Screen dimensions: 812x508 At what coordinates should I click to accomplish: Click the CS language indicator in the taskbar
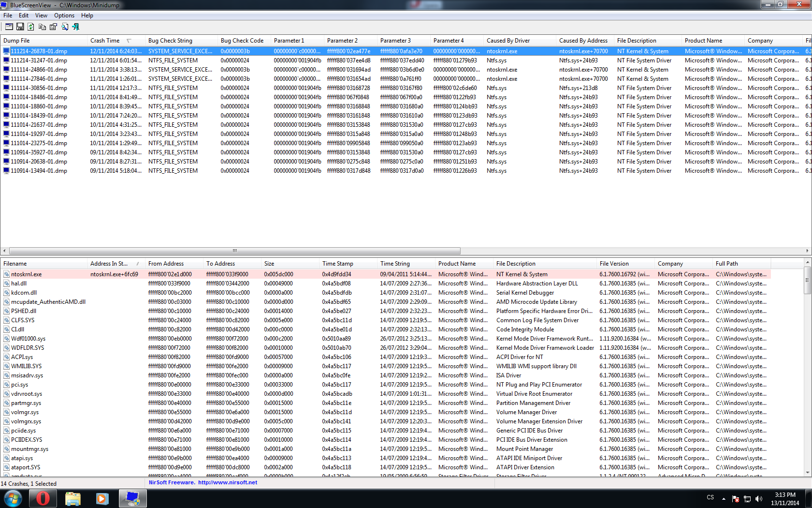pyautogui.click(x=710, y=497)
